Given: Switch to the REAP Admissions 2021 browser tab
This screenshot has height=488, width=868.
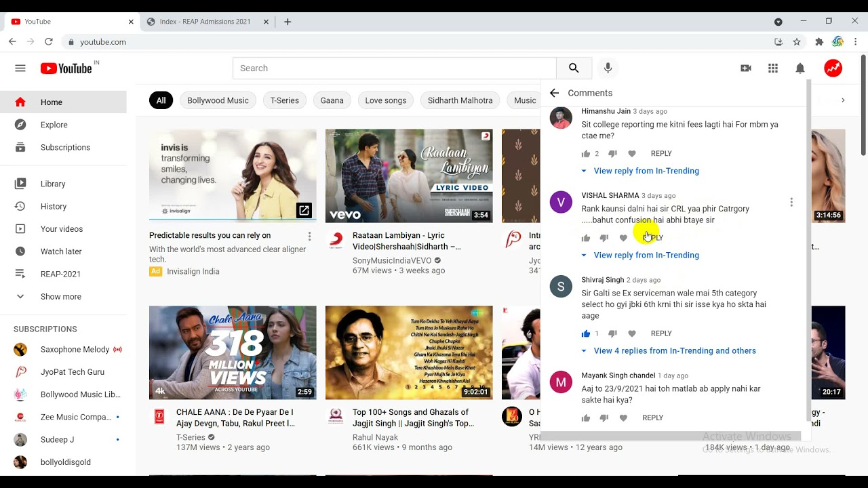Looking at the screenshot, I should coord(205,22).
